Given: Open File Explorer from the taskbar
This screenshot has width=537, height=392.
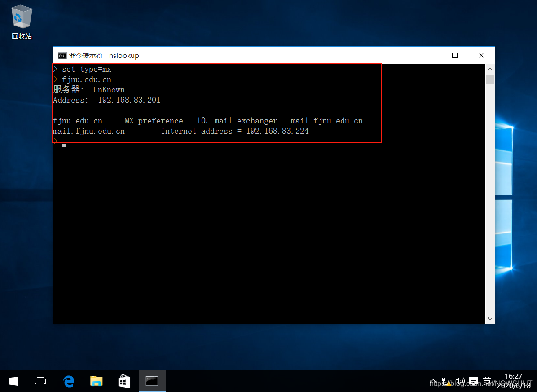Looking at the screenshot, I should point(96,381).
